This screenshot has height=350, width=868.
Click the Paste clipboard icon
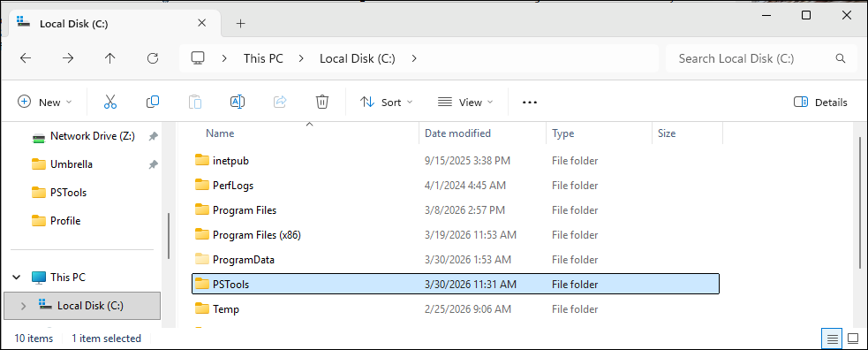[195, 102]
